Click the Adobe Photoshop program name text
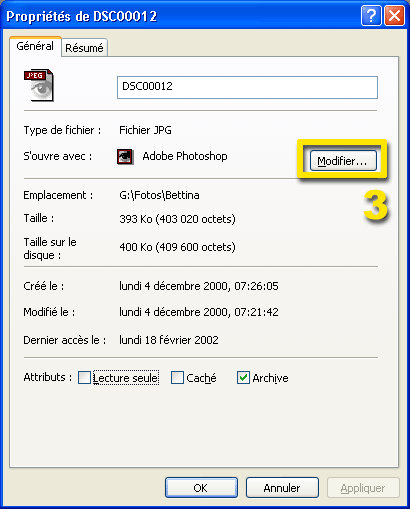 [x=185, y=156]
